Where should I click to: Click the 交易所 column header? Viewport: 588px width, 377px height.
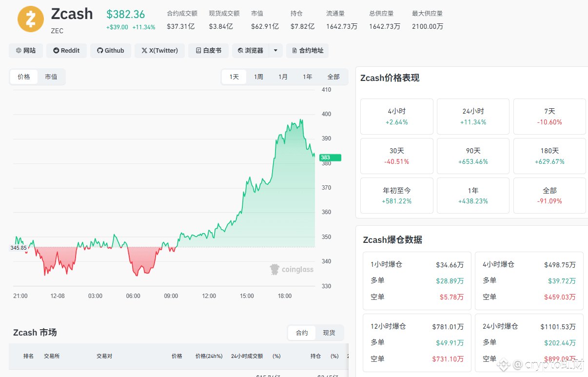52,356
